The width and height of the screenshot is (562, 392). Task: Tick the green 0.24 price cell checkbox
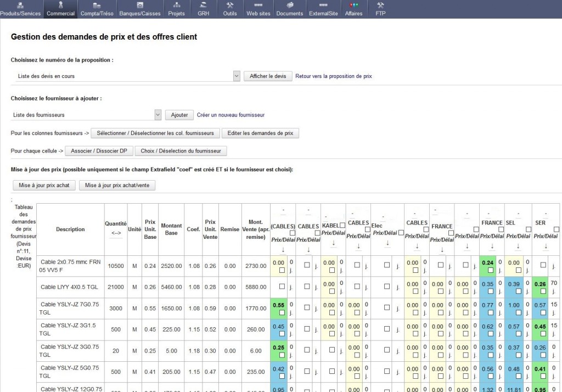tap(490, 270)
